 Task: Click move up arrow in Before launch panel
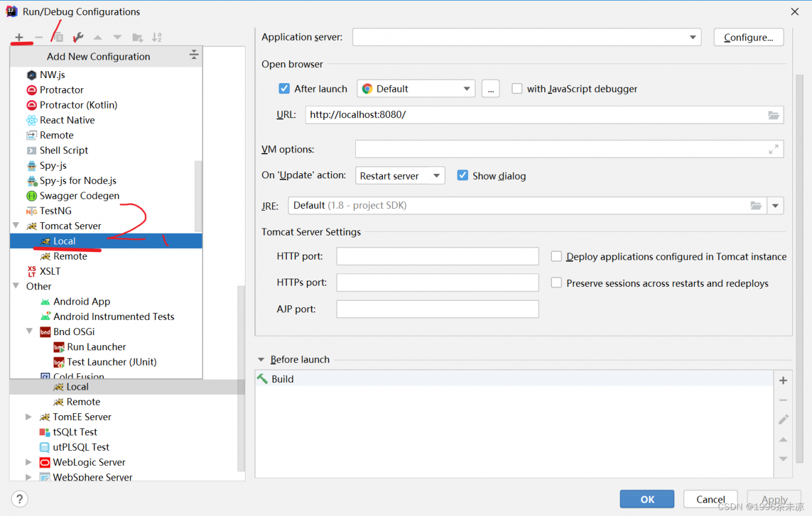(783, 440)
